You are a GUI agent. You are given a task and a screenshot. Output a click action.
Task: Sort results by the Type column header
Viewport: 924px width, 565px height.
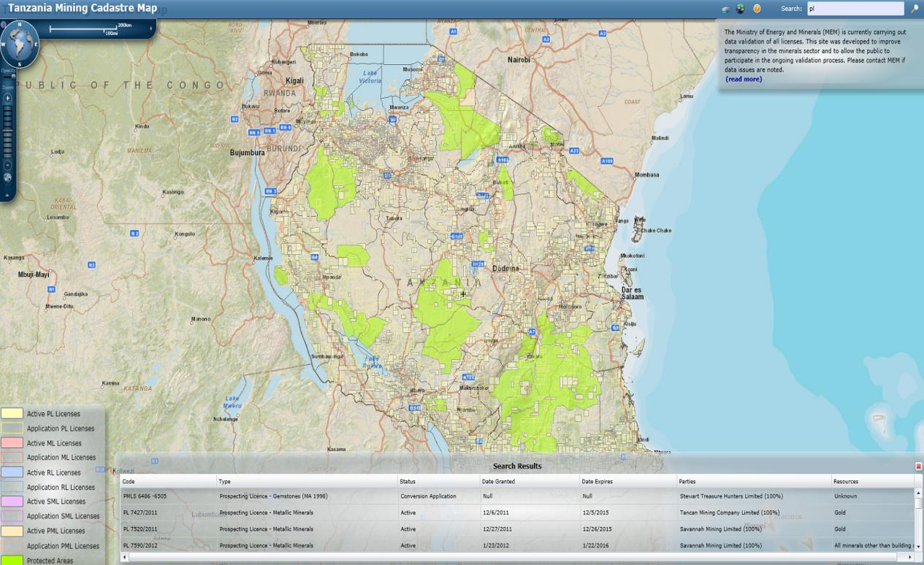tap(307, 481)
